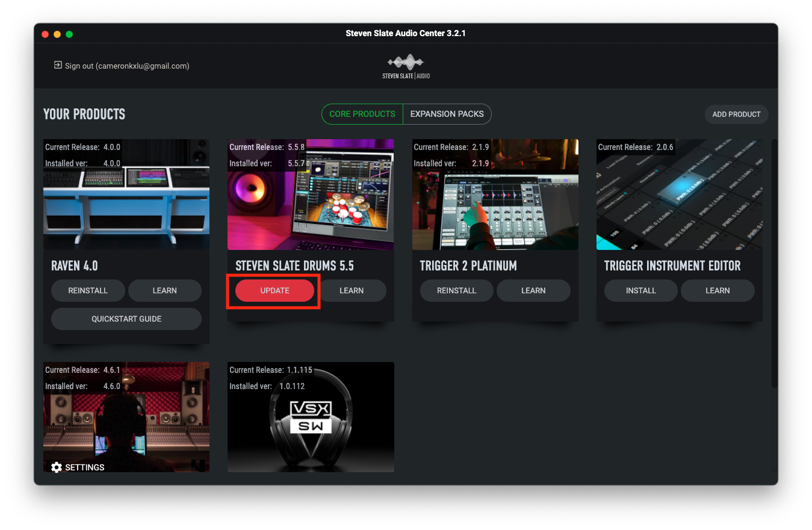Click Current Release 2.0.6 text
The height and width of the screenshot is (530, 812).
[636, 147]
